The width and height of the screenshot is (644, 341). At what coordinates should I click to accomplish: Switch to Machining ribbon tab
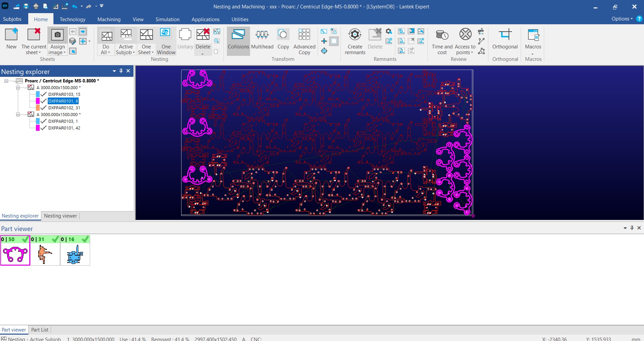[x=109, y=19]
